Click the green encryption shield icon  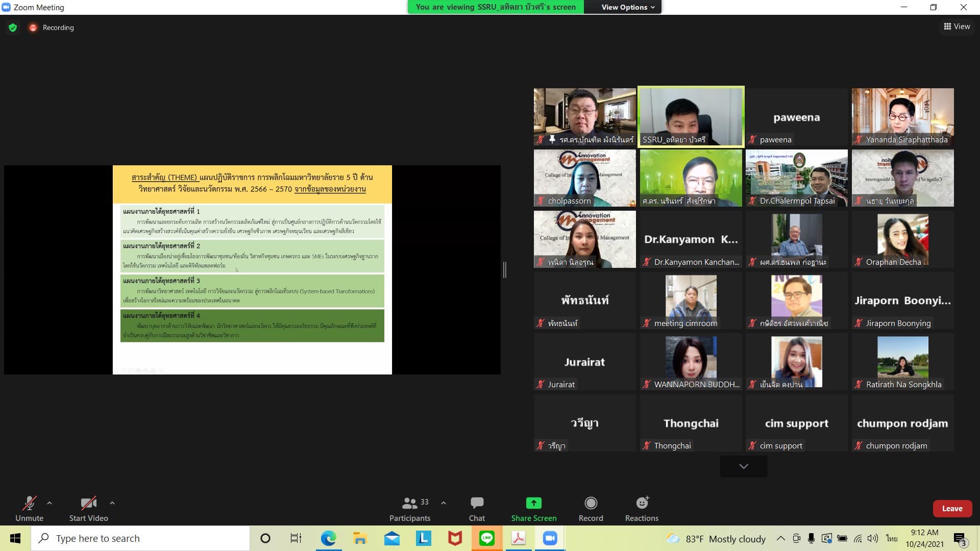point(13,28)
